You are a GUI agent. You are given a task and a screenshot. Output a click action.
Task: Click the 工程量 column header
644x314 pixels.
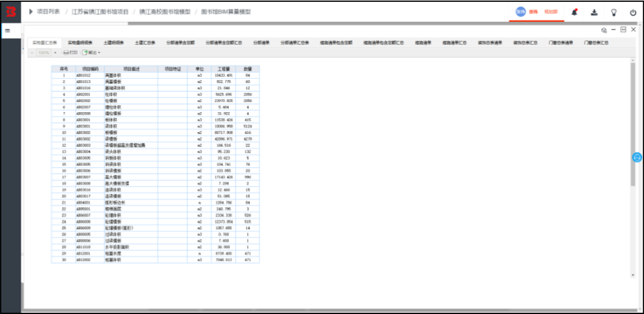click(x=224, y=69)
